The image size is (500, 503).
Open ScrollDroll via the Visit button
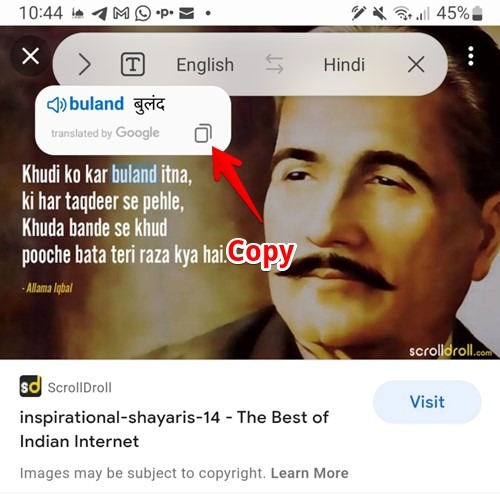427,402
